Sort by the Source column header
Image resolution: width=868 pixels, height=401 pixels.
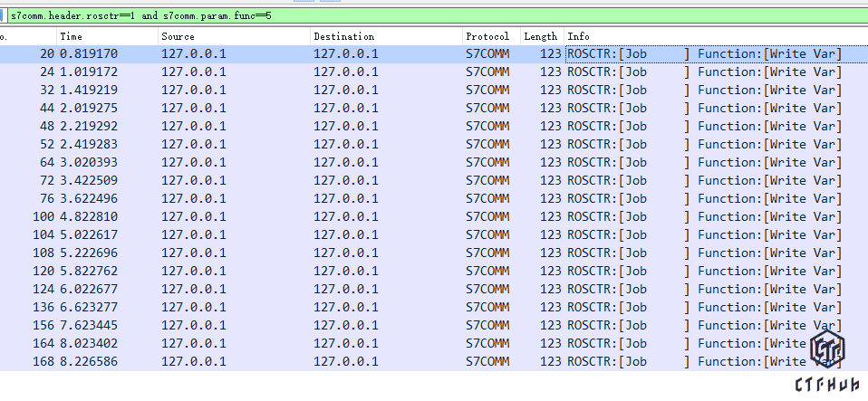(x=234, y=36)
